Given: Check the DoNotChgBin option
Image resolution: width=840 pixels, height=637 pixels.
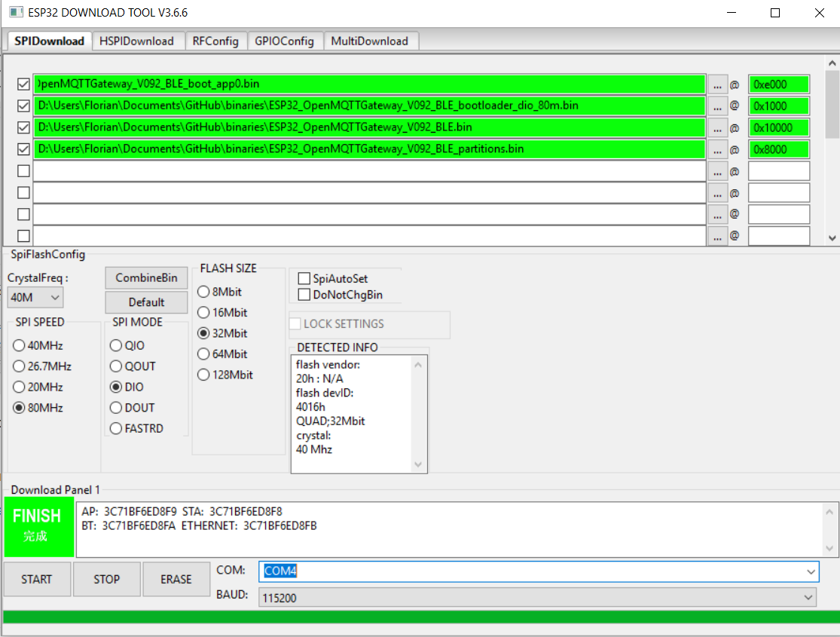Looking at the screenshot, I should [304, 294].
